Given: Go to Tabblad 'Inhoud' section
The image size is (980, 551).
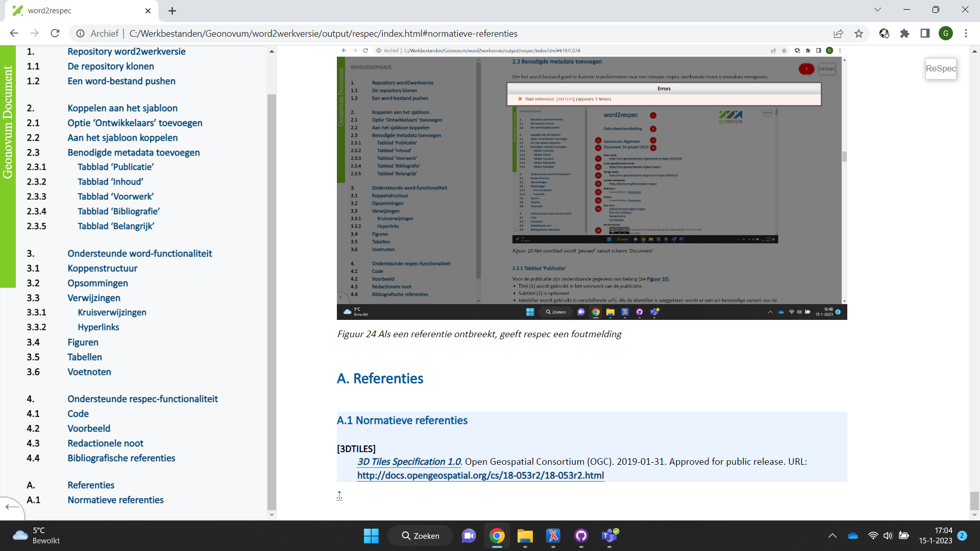Looking at the screenshot, I should [x=110, y=182].
